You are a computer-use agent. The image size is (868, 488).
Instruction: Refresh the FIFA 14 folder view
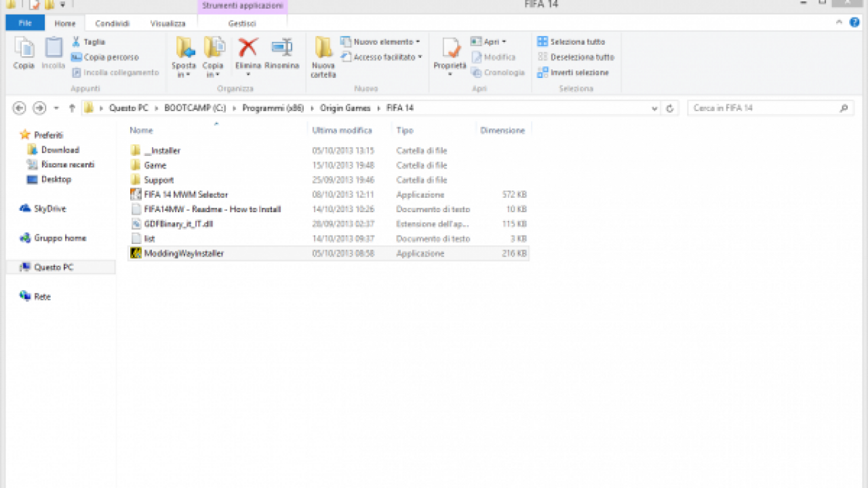coord(670,108)
